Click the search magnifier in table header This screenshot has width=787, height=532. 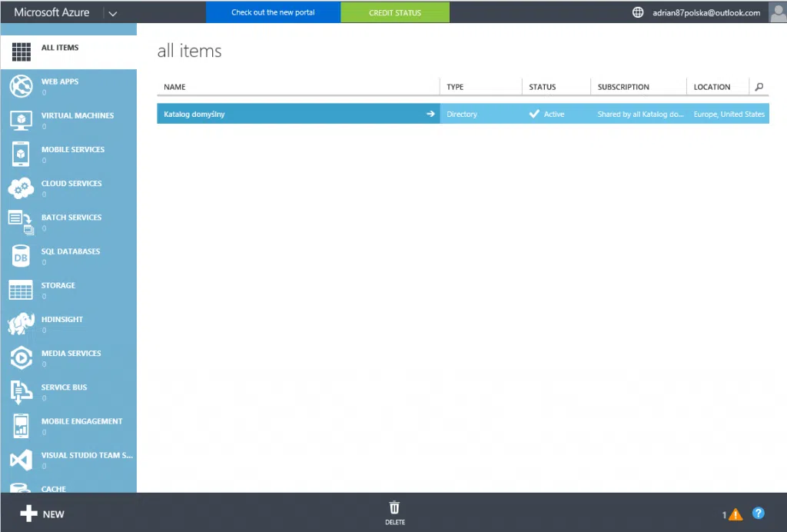[759, 87]
